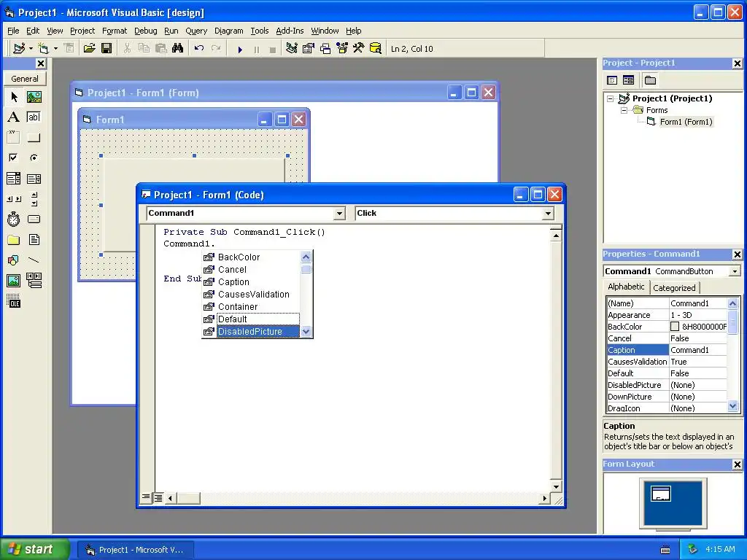Open the Add Project dropdown arrow
The height and width of the screenshot is (560, 747).
pos(31,49)
